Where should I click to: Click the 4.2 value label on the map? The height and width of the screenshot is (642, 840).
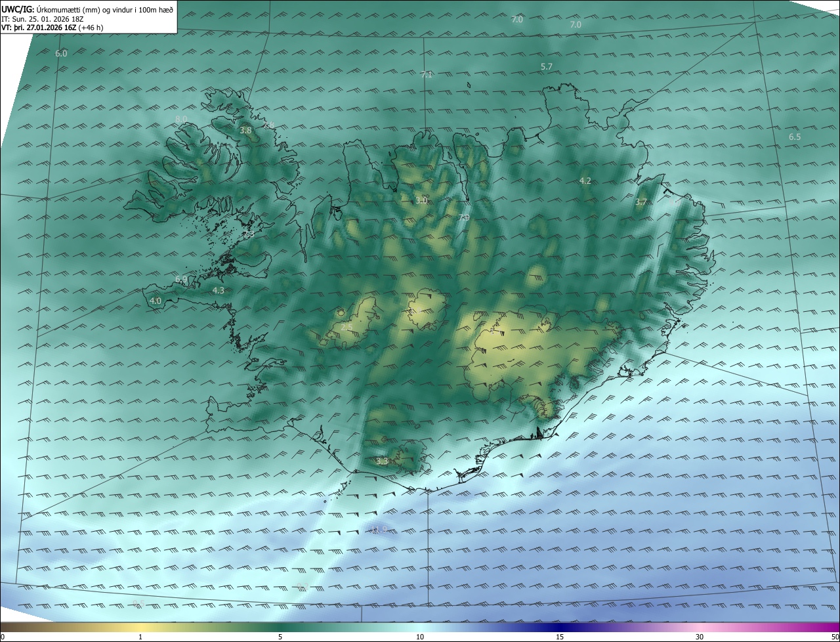click(585, 181)
